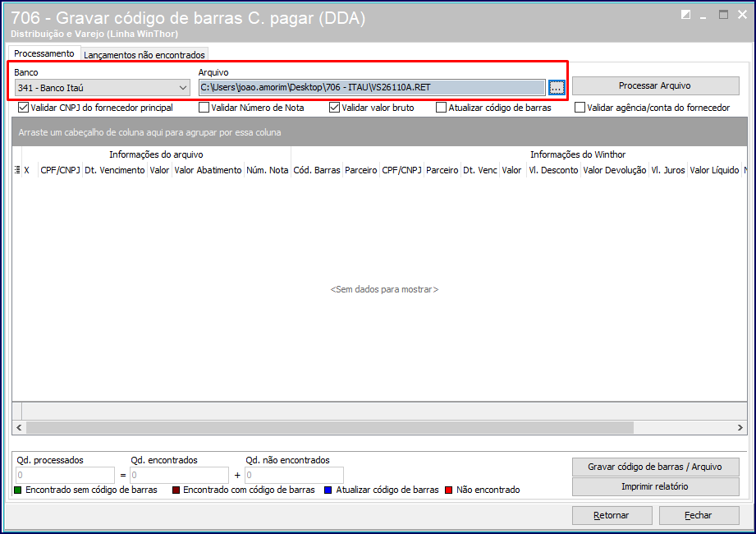Click Gravar código de barras / Arquivo
This screenshot has width=756, height=534.
pyautogui.click(x=655, y=467)
